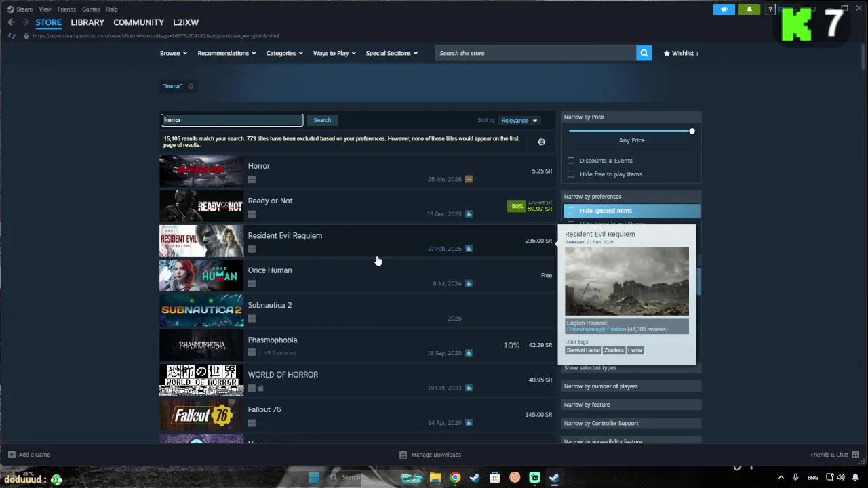
Task: Click review thumbs-up icon for Once Human
Action: (469, 283)
